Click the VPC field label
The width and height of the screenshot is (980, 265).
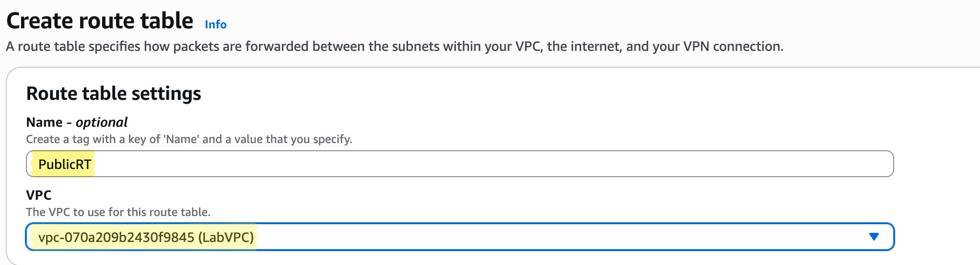[39, 195]
